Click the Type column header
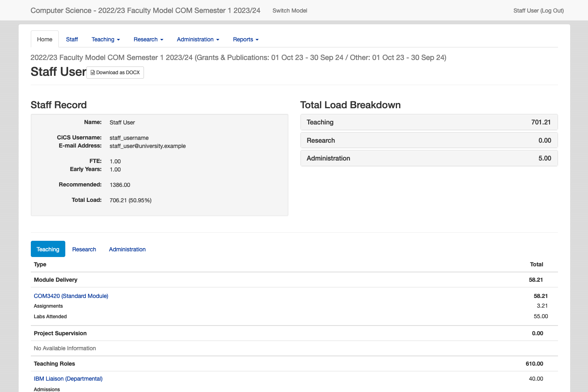Screen dimensions: 588x392 (40, 264)
